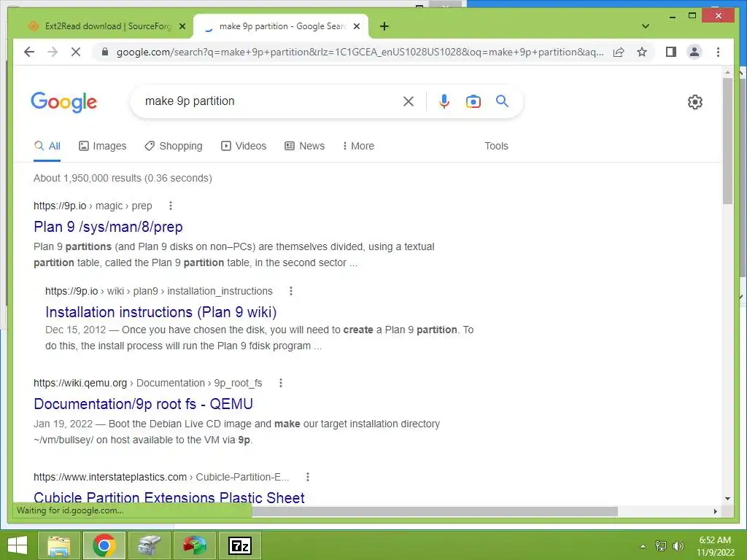Open the search Tools options
Screen dimensions: 747x560
(496, 146)
